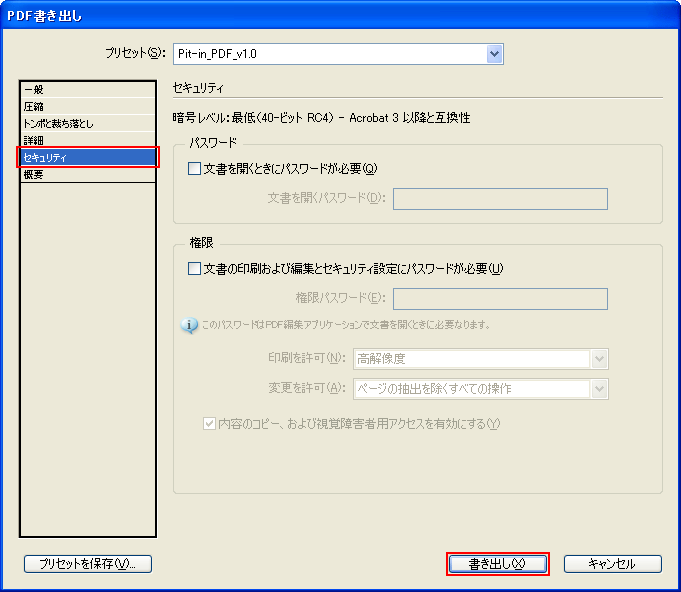Expand the 印刷を許可 dropdown

(600, 359)
